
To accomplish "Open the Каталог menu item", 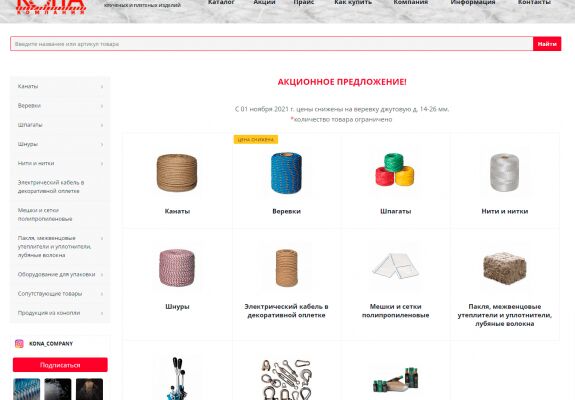I will pyautogui.click(x=221, y=3).
